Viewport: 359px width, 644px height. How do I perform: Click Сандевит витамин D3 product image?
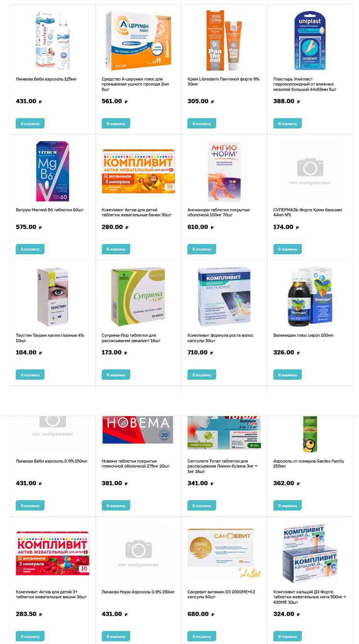(x=224, y=553)
